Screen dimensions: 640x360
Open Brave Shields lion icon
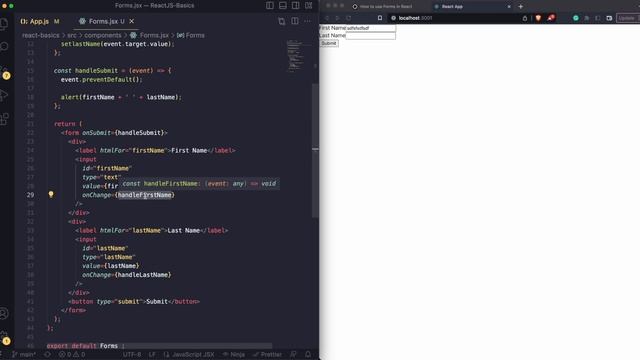pyautogui.click(x=538, y=18)
